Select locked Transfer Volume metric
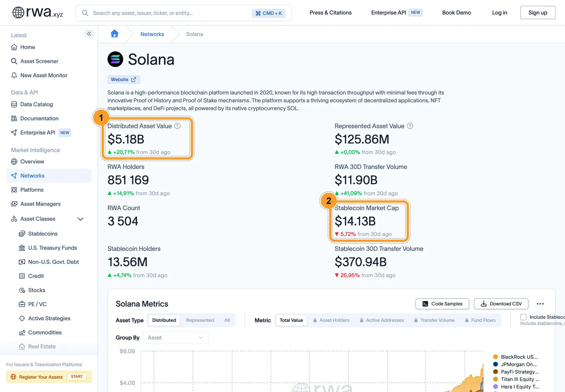Image resolution: width=565 pixels, height=392 pixels. [x=434, y=320]
